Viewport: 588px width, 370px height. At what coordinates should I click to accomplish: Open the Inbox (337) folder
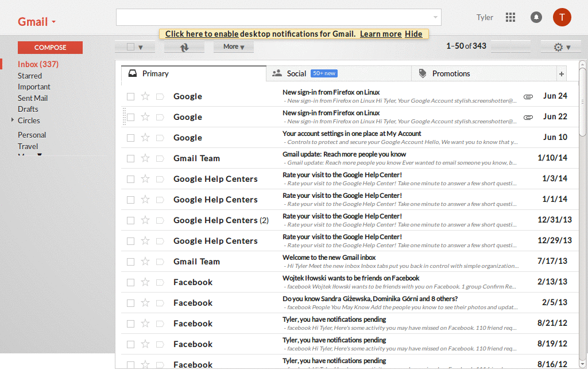click(x=38, y=64)
